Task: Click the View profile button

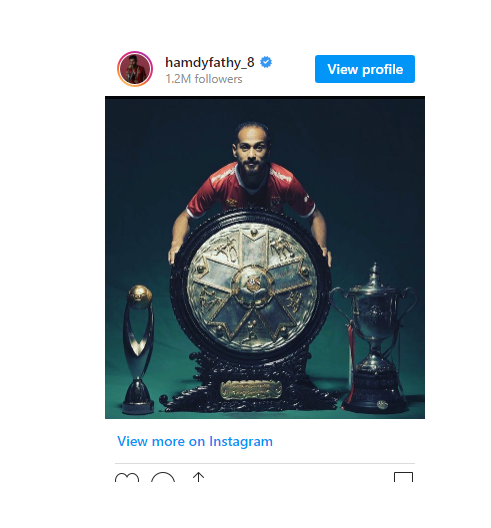Action: click(365, 69)
